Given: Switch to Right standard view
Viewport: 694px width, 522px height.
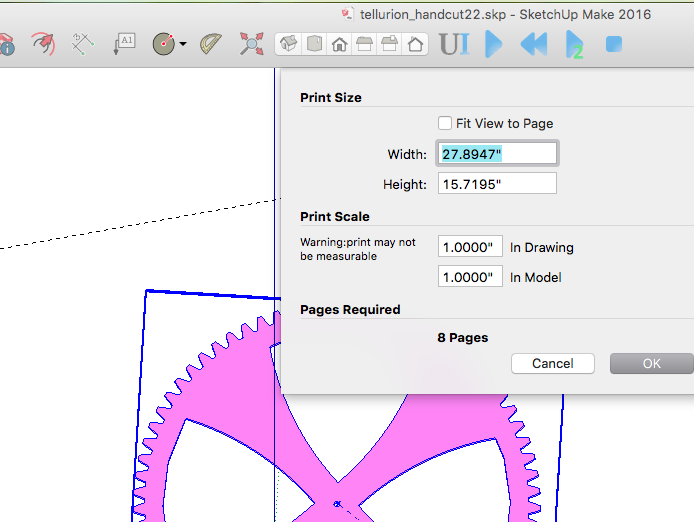Looking at the screenshot, I should pyautogui.click(x=364, y=44).
